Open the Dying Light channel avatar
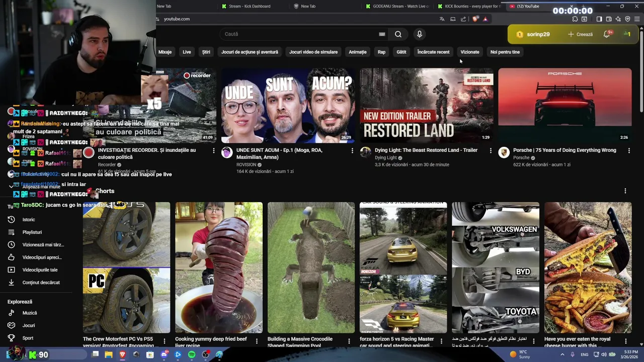 [365, 153]
